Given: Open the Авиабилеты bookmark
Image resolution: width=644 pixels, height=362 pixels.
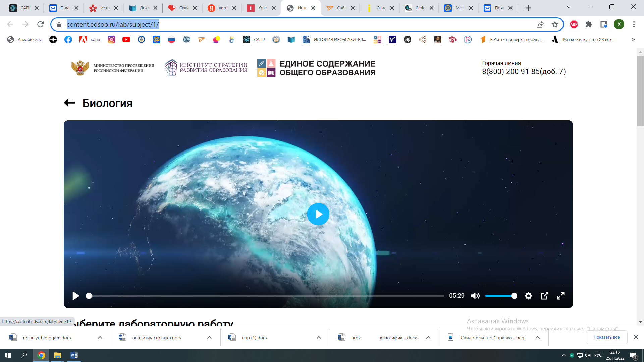Looking at the screenshot, I should [x=24, y=40].
